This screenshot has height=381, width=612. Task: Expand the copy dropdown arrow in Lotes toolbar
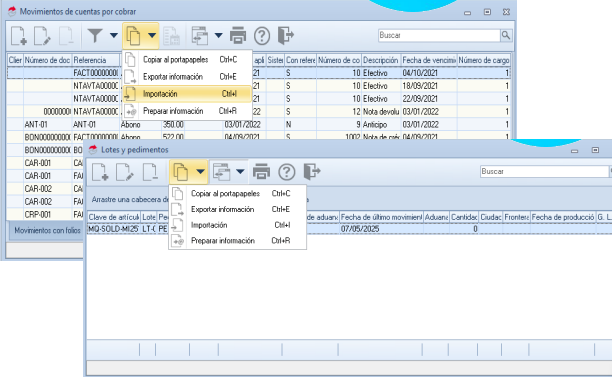click(200, 171)
